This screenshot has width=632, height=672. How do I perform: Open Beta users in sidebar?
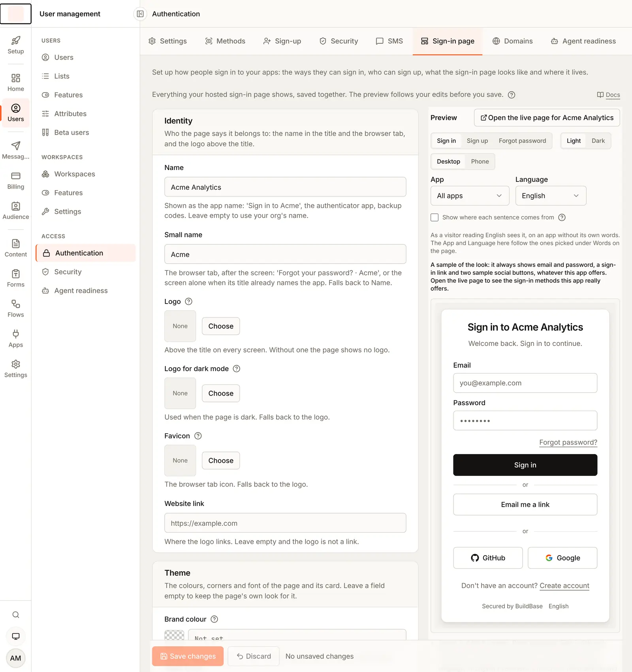click(85, 132)
